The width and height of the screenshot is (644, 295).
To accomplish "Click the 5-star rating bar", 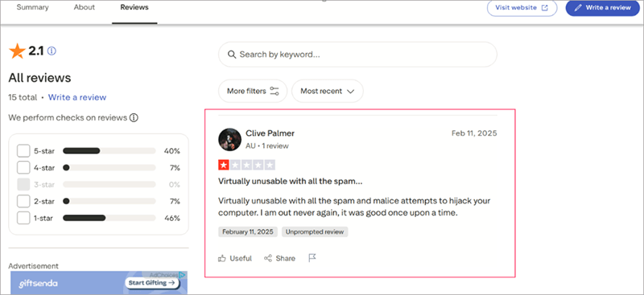I will 109,151.
